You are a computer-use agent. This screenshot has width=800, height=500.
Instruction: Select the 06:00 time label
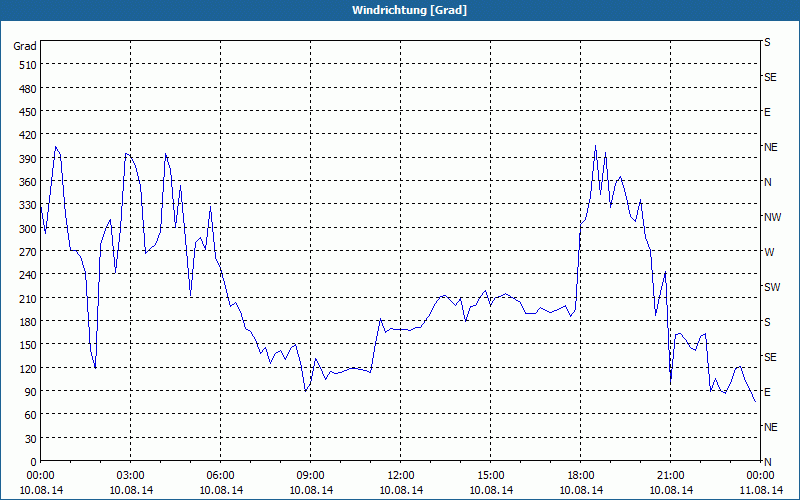click(221, 476)
